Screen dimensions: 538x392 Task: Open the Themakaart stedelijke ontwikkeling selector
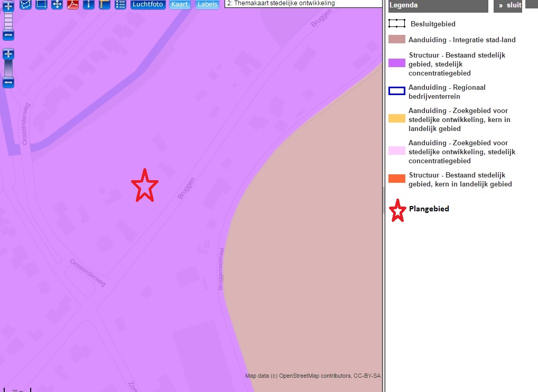[x=303, y=3]
